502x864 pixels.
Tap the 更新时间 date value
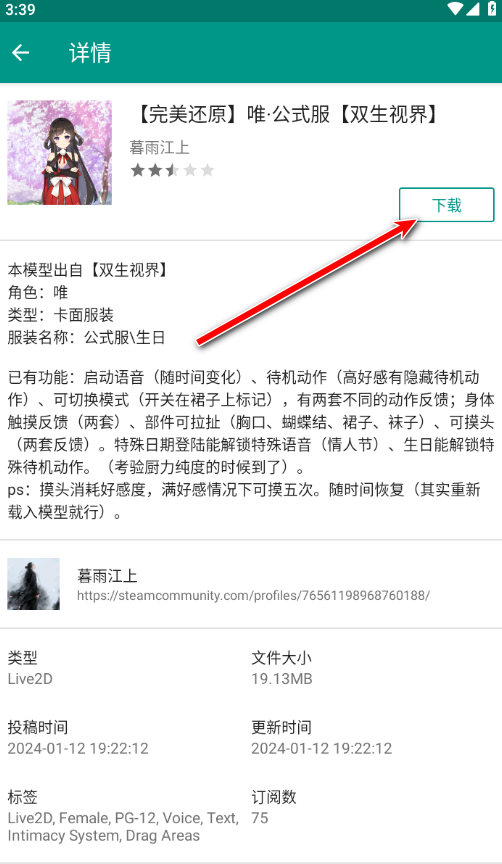[x=322, y=748]
